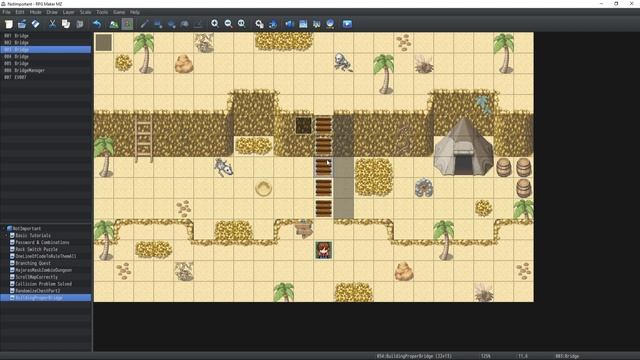Select the NotImportant root tree item

[x=27, y=229]
